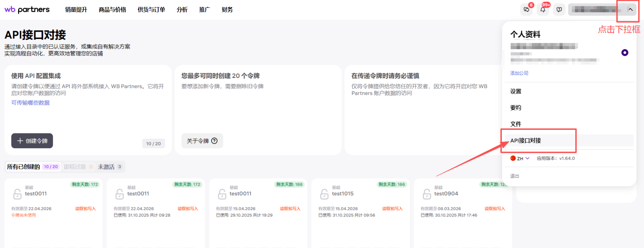Open the chat messages icon with badge 6
644x248 pixels.
(527, 10)
